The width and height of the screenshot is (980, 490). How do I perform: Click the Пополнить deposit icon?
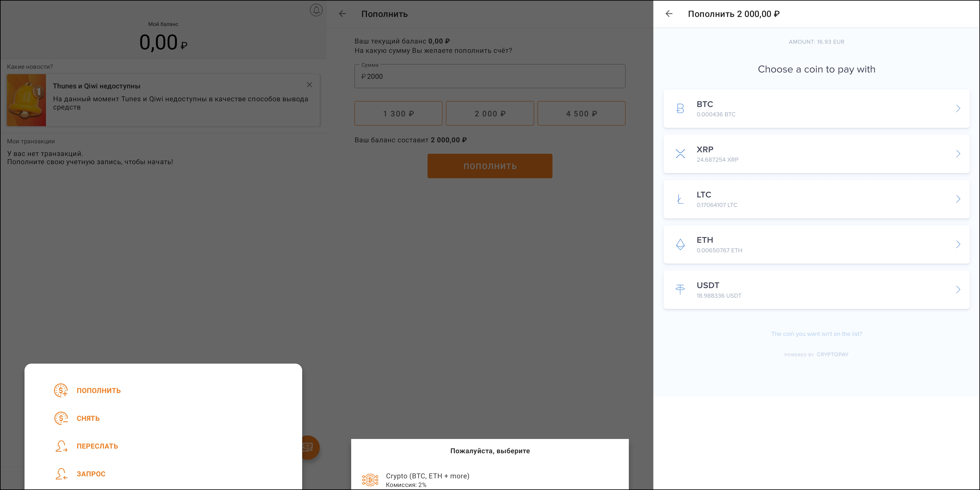[x=61, y=390]
